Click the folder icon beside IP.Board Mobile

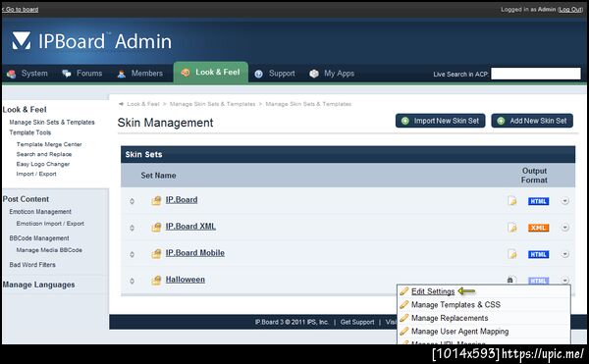[x=156, y=254]
